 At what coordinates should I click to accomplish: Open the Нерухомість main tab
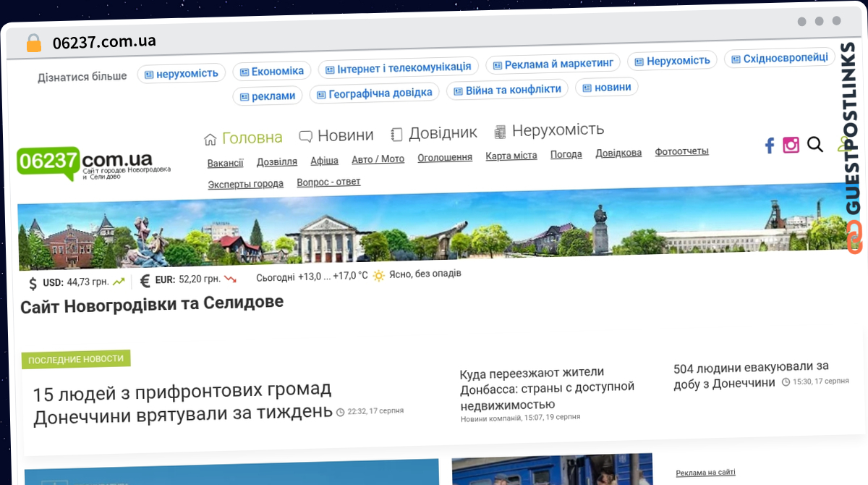(x=549, y=131)
